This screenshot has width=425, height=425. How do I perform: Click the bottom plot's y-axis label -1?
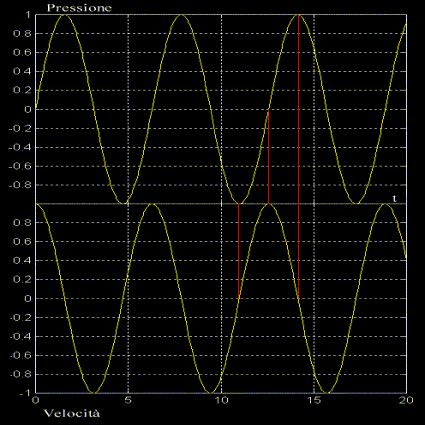(x=25, y=393)
